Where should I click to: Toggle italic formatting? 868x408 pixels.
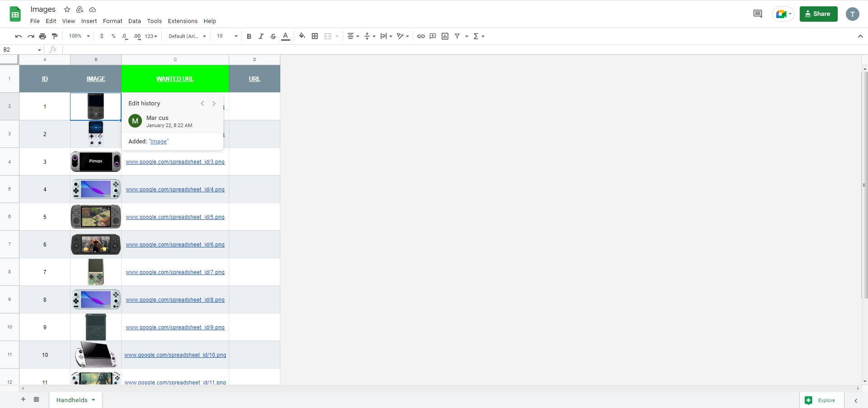coord(261,36)
